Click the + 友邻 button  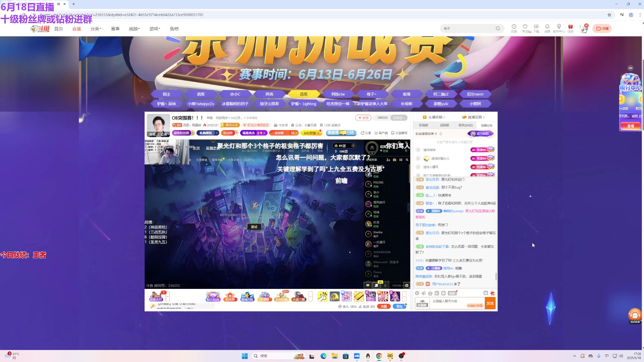coord(363,118)
